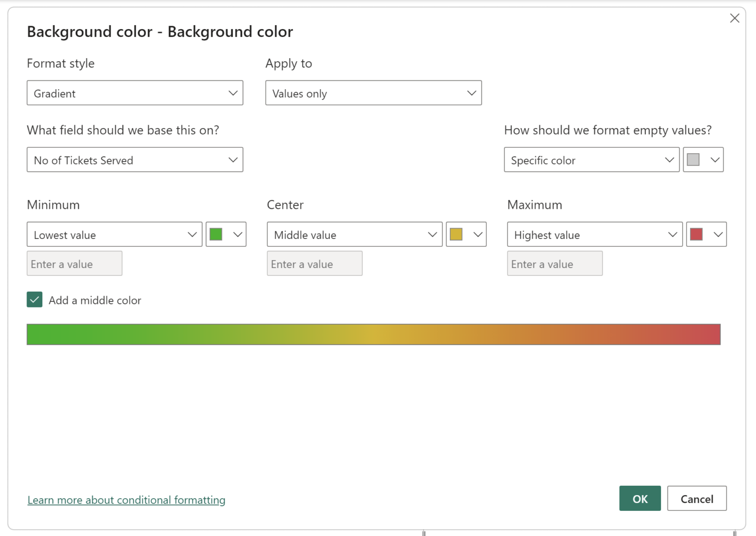This screenshot has width=756, height=536.
Task: Click the Minimum 'Enter a value' field
Action: pyautogui.click(x=74, y=264)
